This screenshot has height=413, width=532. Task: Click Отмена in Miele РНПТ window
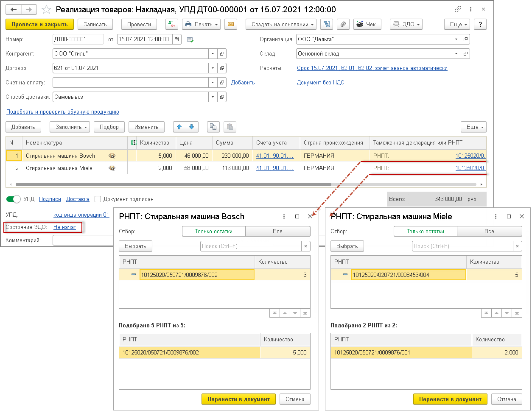coord(507,399)
